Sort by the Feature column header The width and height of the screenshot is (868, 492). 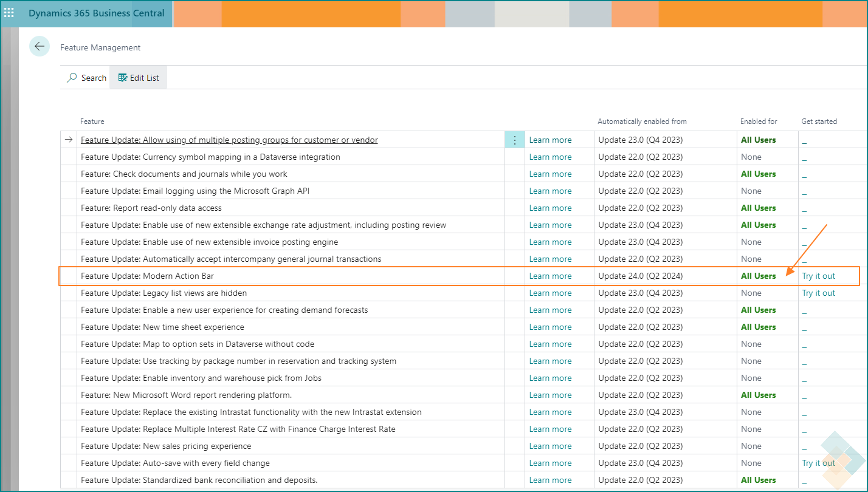pyautogui.click(x=92, y=121)
